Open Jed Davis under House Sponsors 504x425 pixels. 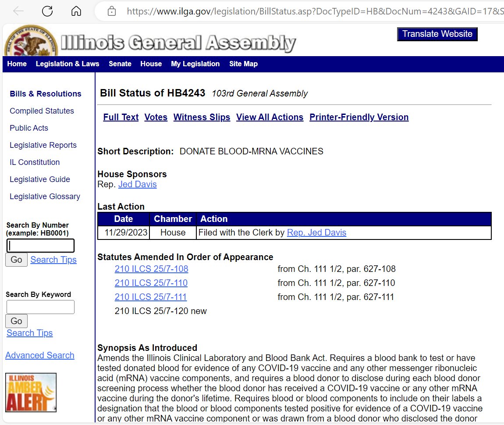coord(138,184)
